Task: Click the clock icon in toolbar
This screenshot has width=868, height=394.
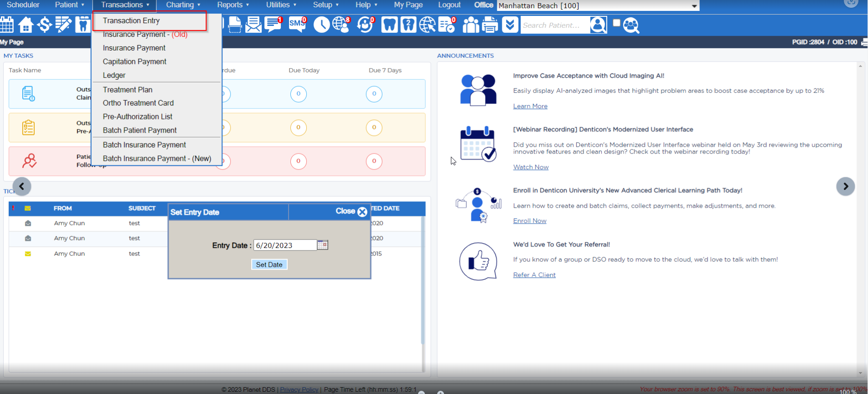Action: pyautogui.click(x=321, y=25)
